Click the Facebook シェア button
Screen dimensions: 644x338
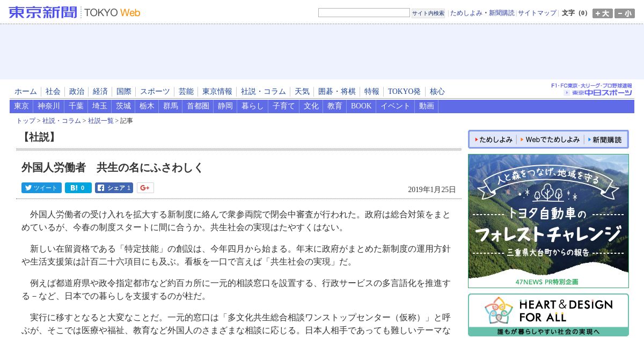114,188
